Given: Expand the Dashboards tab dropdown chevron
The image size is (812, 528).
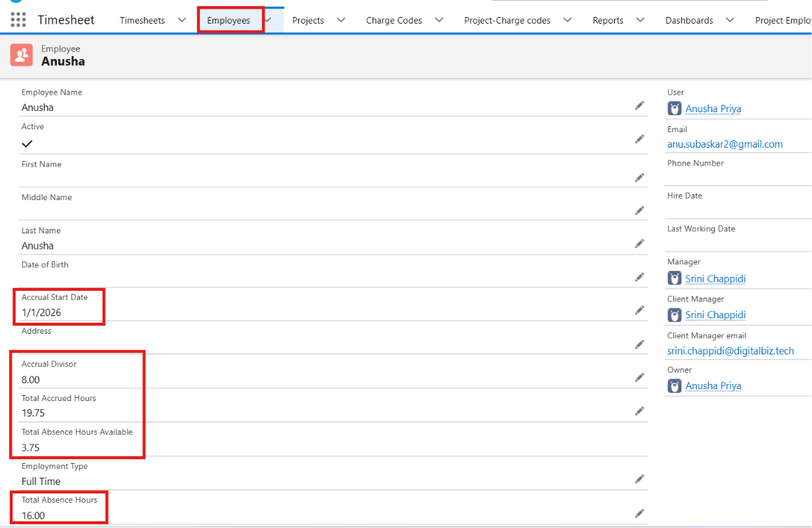Looking at the screenshot, I should [729, 20].
